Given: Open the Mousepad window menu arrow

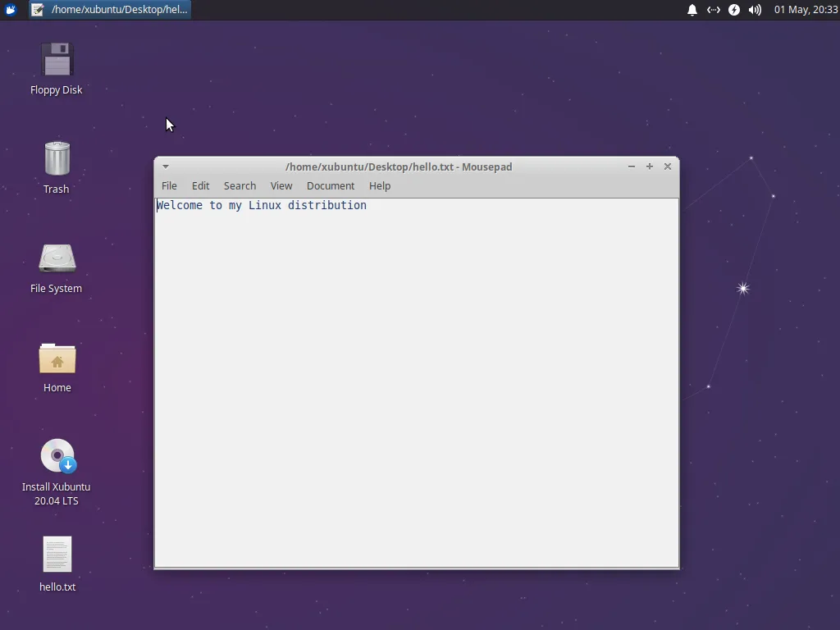Looking at the screenshot, I should coord(166,167).
